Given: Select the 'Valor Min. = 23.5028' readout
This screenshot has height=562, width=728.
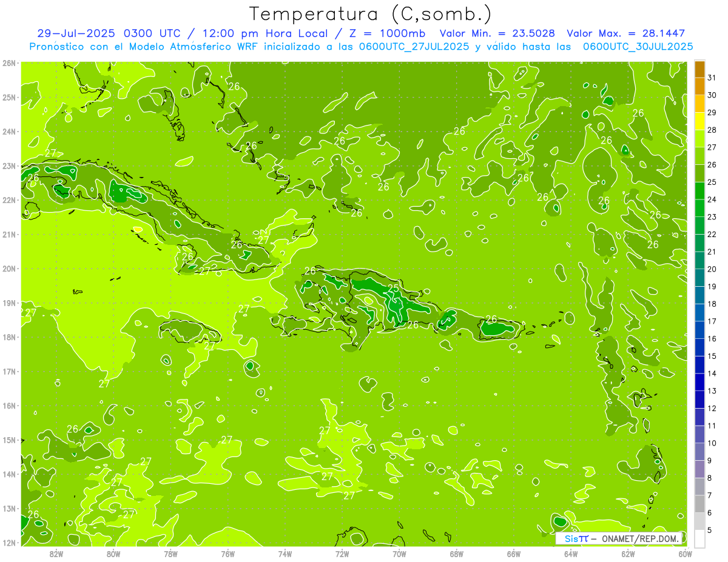Looking at the screenshot, I should 497,33.
